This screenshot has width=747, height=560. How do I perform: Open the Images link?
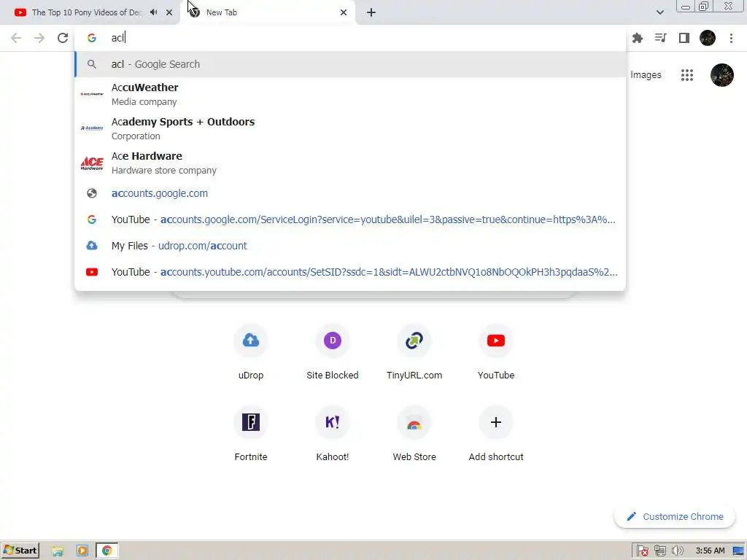tap(646, 75)
